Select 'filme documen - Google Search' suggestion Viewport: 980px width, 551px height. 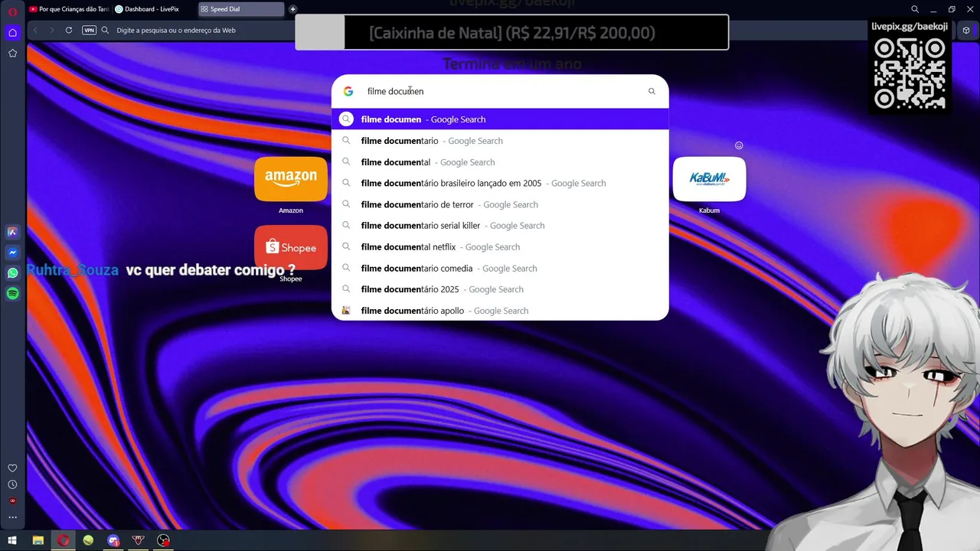[500, 119]
